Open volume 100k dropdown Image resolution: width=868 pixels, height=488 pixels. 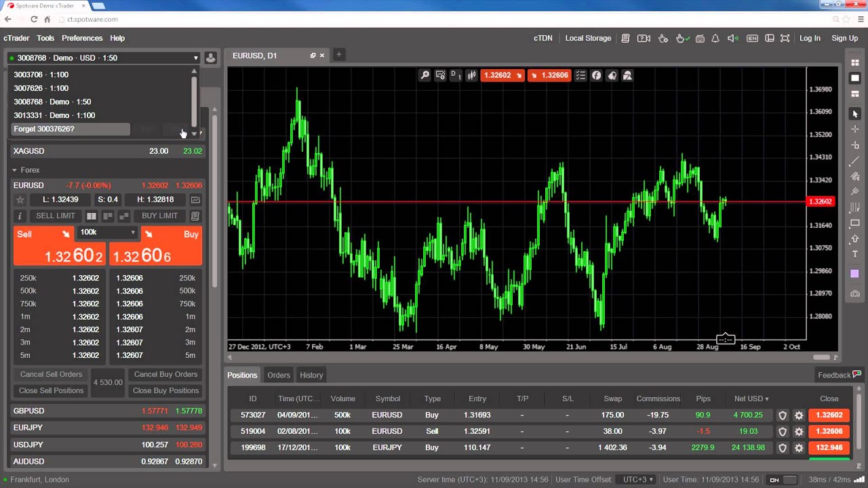[x=108, y=232]
